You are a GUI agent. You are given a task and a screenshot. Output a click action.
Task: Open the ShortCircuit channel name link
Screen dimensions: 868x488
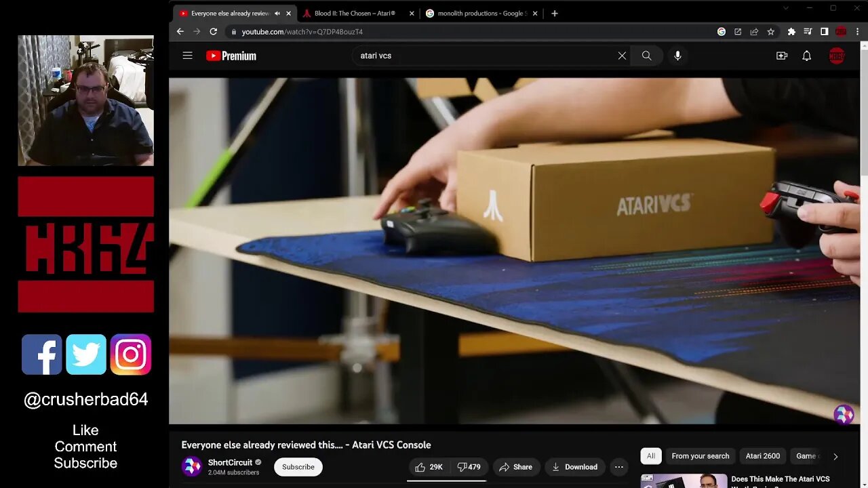[230, 462]
